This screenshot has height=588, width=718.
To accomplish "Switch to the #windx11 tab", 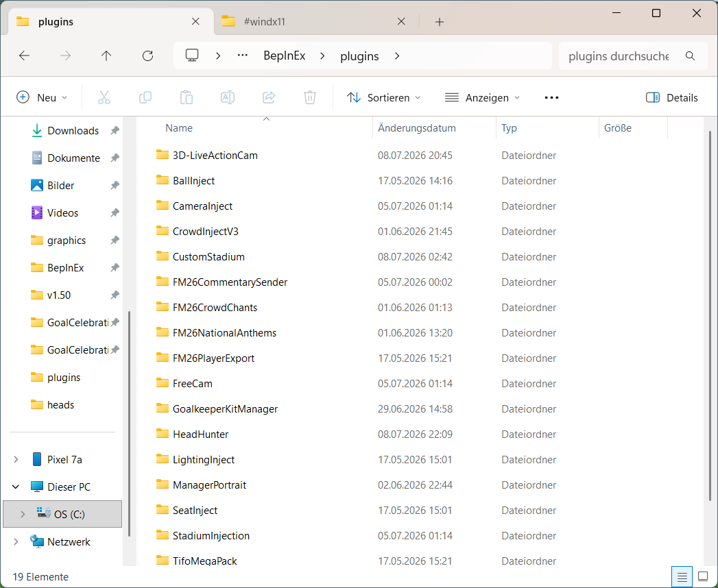I will (317, 21).
